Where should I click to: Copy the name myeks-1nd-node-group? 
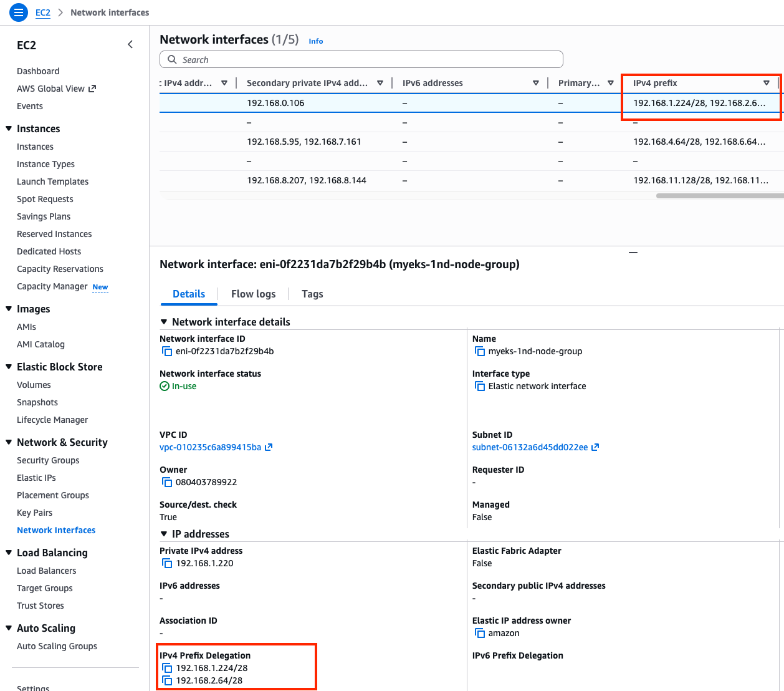tap(480, 351)
